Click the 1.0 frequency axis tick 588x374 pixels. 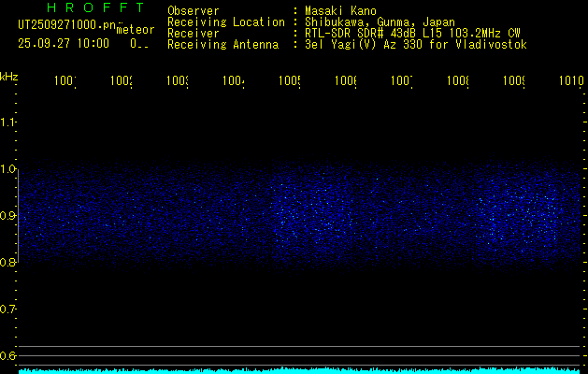pos(9,169)
